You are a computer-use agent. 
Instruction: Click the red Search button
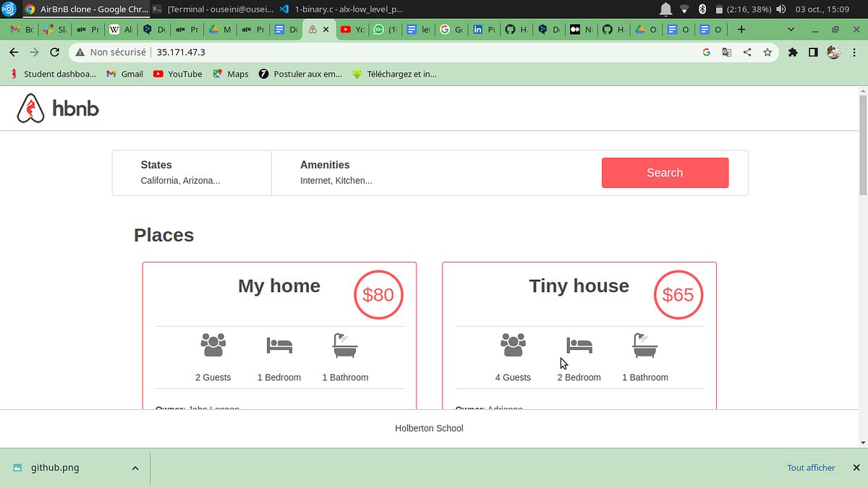point(665,173)
